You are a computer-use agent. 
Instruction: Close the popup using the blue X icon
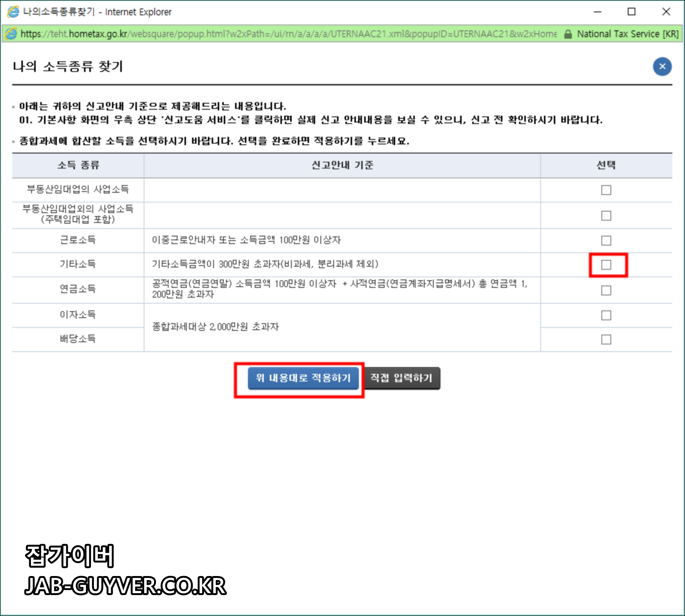point(662,67)
